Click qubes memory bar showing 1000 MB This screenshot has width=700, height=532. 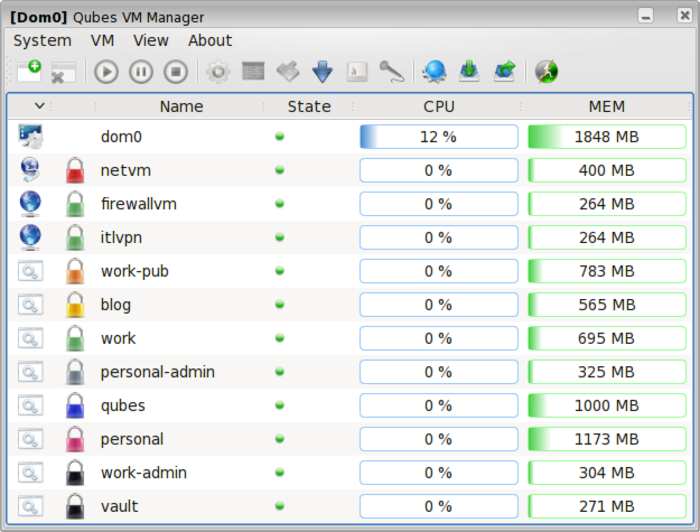607,405
